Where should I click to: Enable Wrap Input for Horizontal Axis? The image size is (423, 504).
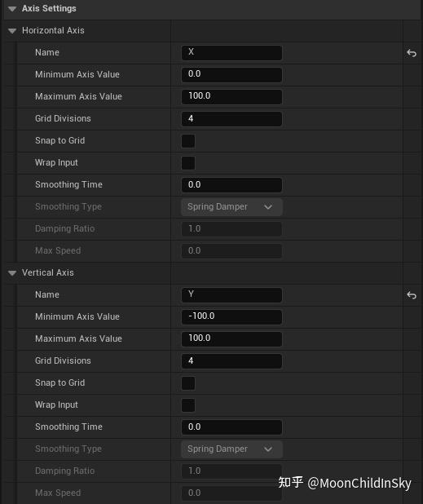[188, 163]
